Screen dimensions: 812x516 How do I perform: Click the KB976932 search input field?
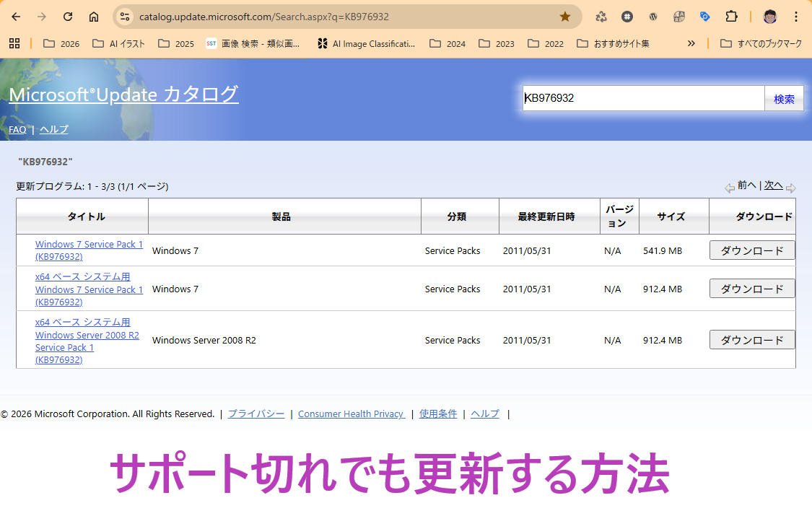(642, 98)
